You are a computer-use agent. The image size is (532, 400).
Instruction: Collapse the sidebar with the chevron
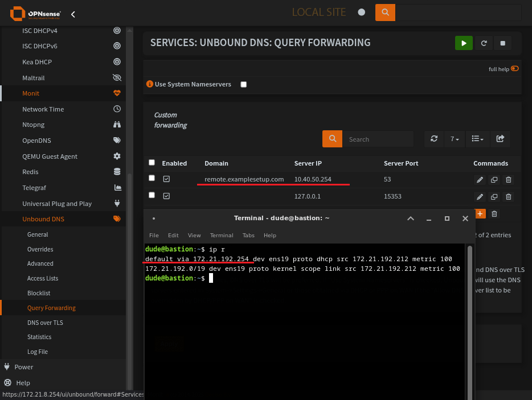(x=73, y=14)
